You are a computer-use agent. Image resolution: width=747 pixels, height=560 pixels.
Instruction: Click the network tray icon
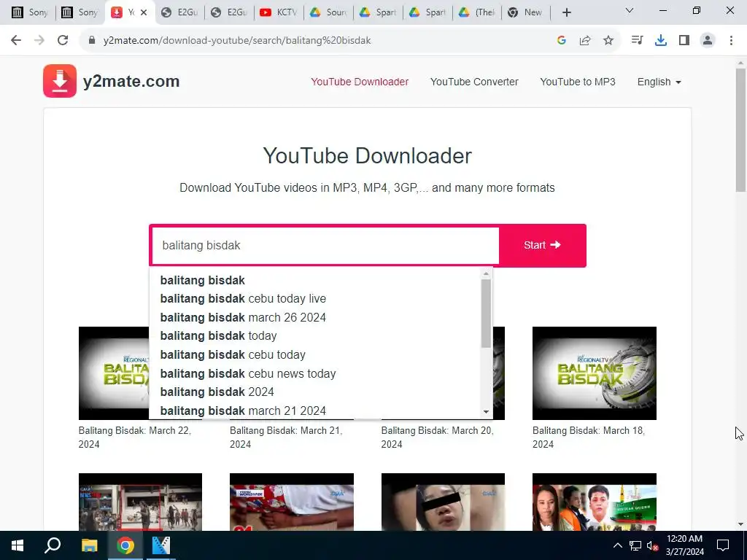tap(635, 545)
